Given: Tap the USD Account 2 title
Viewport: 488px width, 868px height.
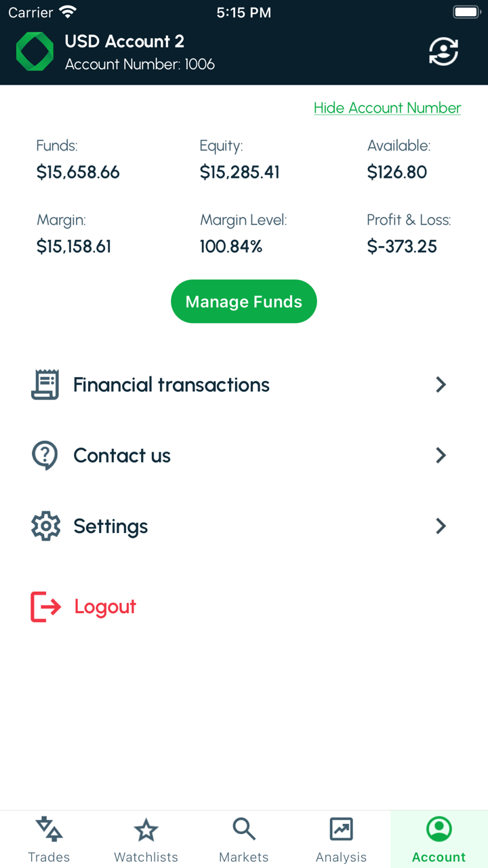Looking at the screenshot, I should point(124,41).
